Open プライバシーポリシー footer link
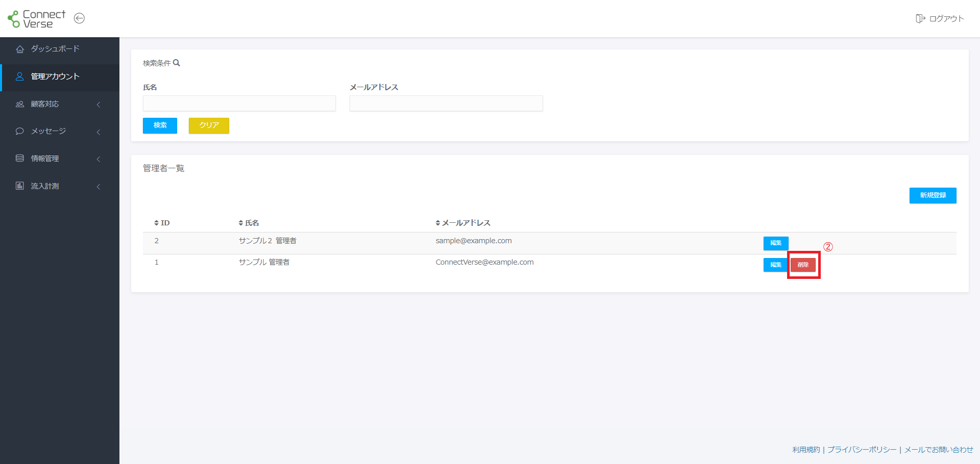The height and width of the screenshot is (464, 980). (x=862, y=450)
